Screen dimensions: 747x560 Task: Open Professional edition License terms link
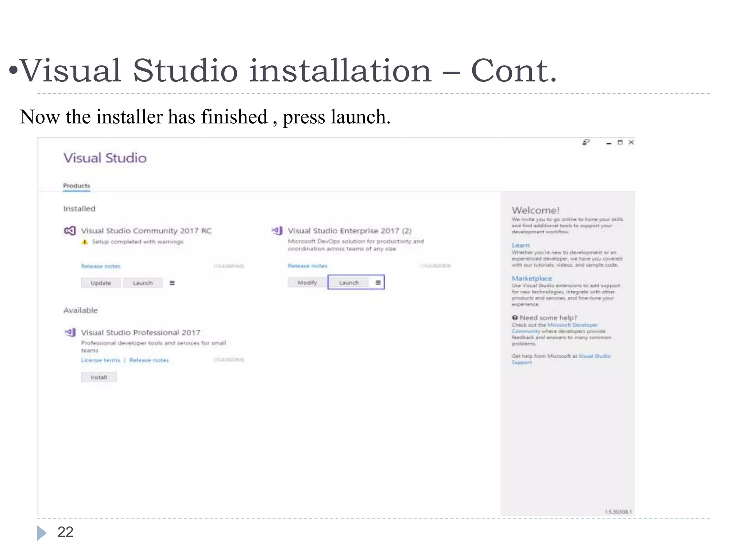coord(100,360)
